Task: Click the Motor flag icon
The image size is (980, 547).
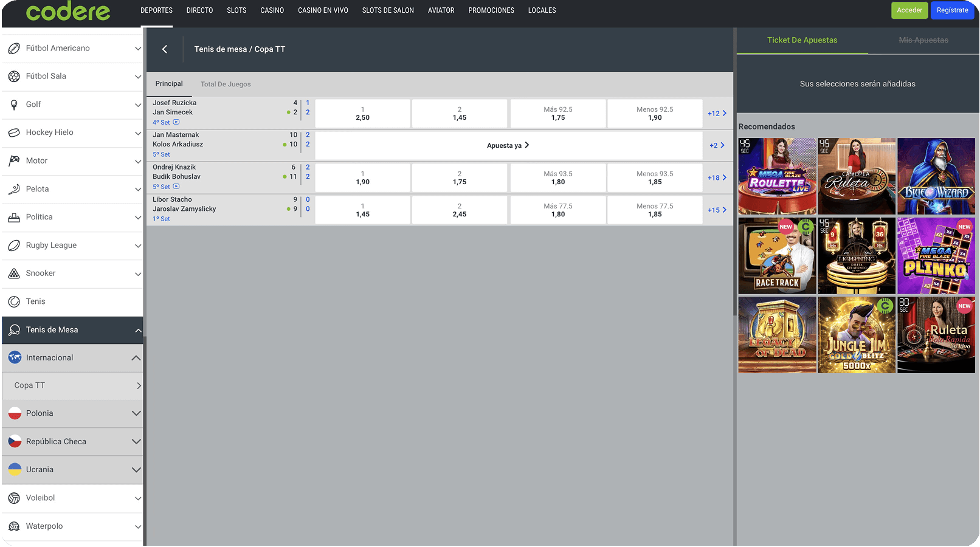Action: [x=14, y=160]
